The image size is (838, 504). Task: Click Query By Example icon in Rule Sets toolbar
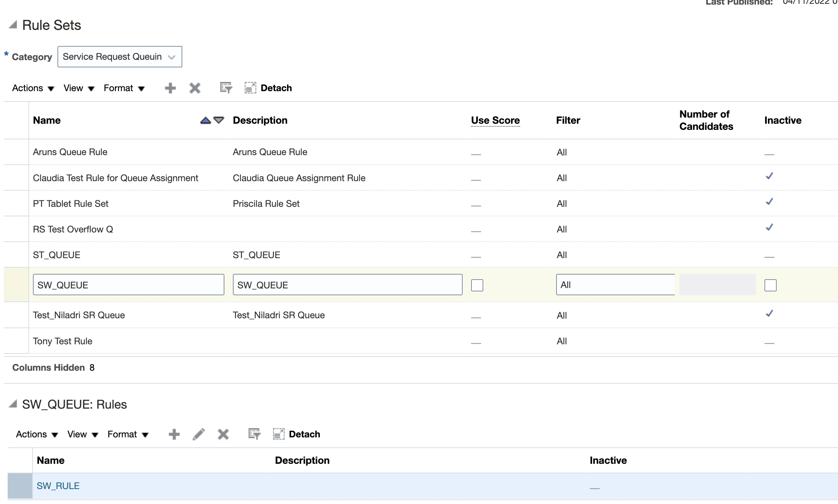point(226,88)
